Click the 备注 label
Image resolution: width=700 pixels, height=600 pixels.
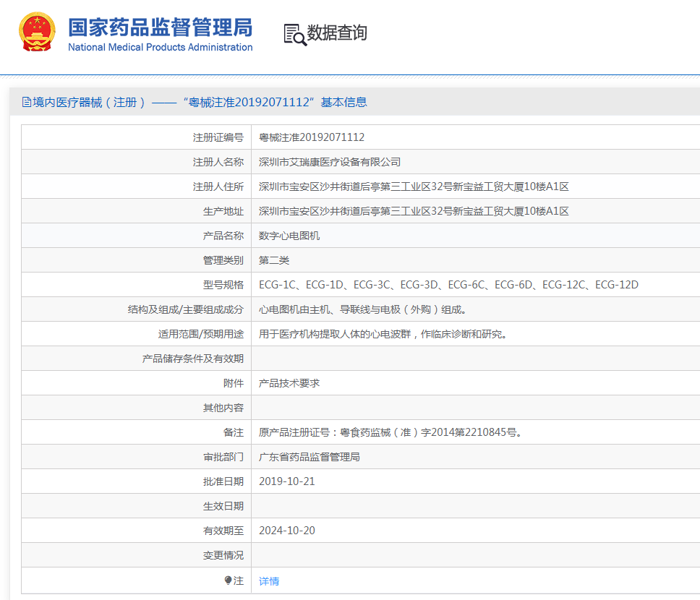tap(234, 432)
